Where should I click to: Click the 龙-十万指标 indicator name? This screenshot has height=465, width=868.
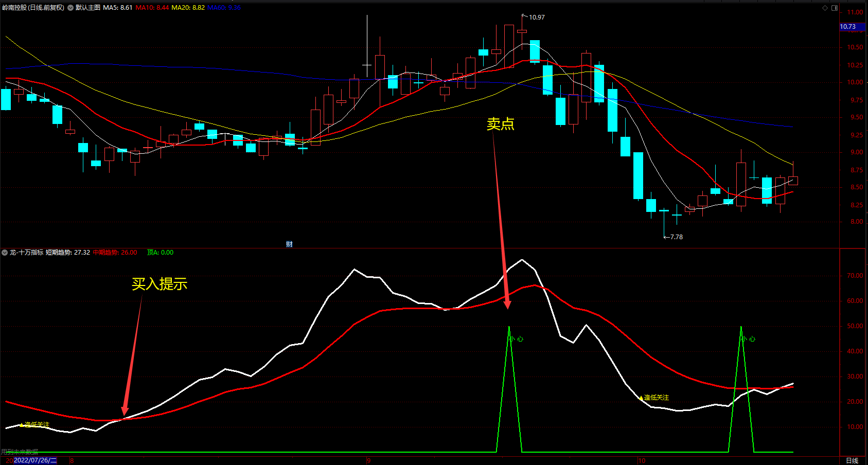26,253
